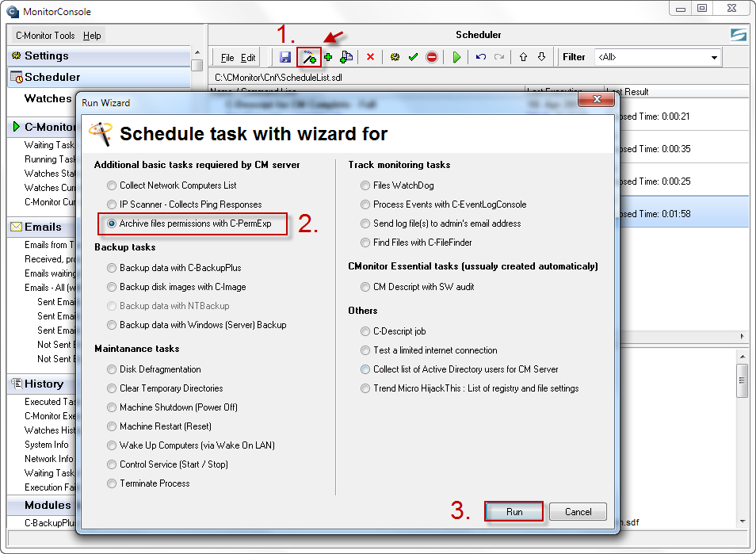Open System Info under History

click(47, 445)
